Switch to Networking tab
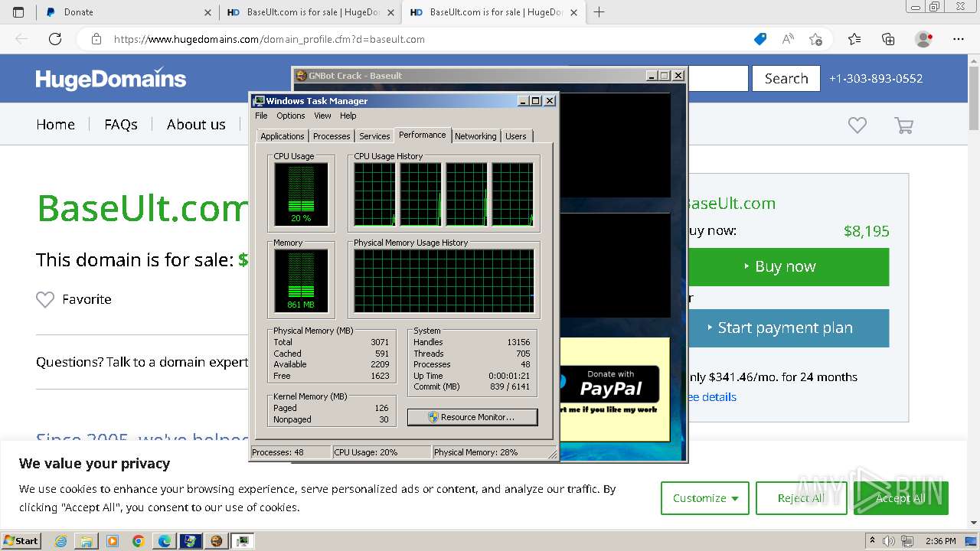 click(x=475, y=136)
